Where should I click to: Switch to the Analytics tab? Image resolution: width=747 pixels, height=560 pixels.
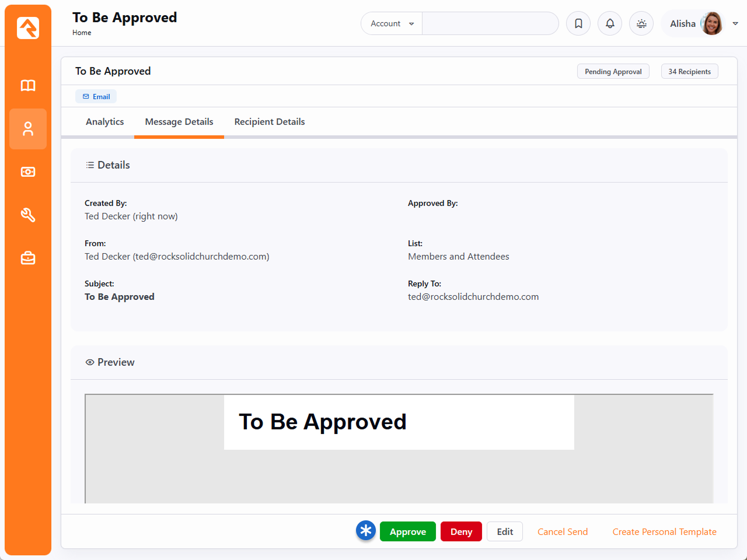[x=104, y=122]
